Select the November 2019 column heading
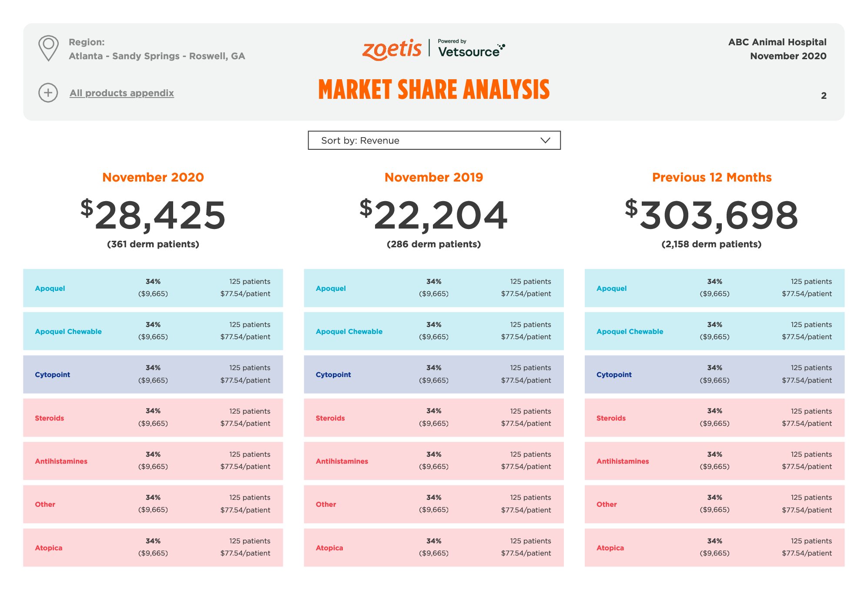This screenshot has width=868, height=613. 434,177
